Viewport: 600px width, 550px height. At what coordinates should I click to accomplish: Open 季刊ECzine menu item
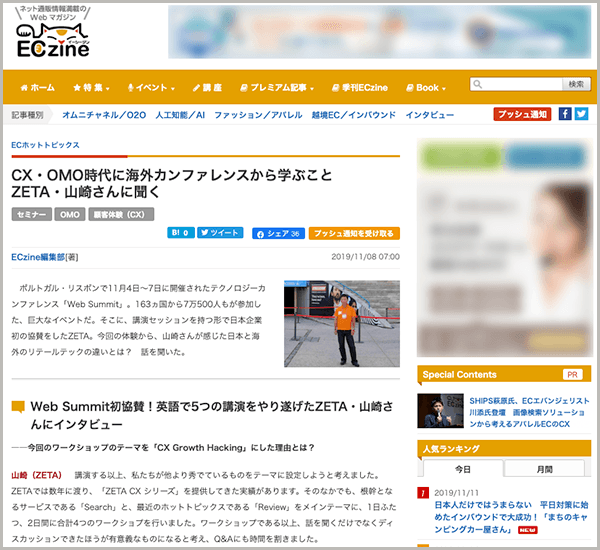pyautogui.click(x=360, y=88)
